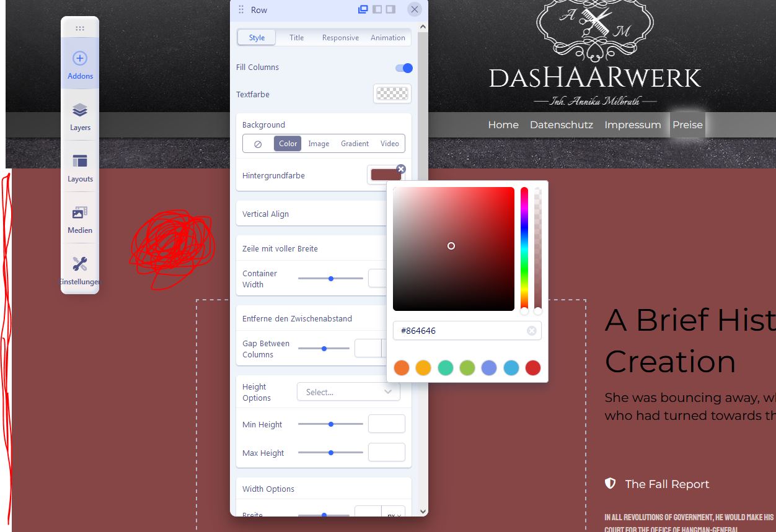Switch to the Responsive tab

[340, 38]
